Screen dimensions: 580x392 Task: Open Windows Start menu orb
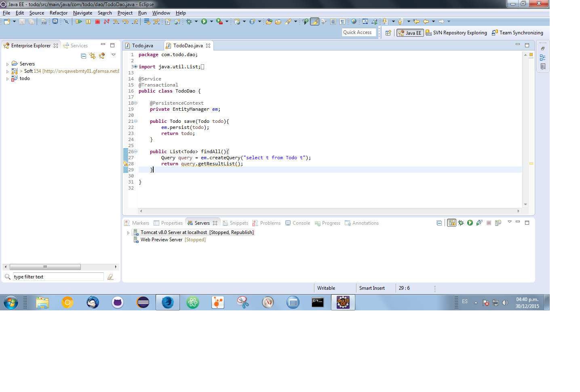coord(11,302)
